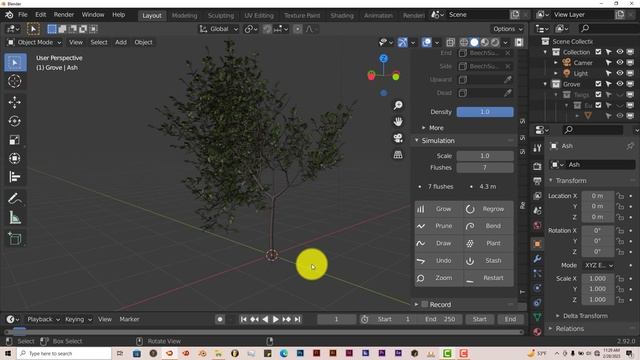This screenshot has width=640, height=360.
Task: Switch to the Modeling workspace tab
Action: [184, 16]
